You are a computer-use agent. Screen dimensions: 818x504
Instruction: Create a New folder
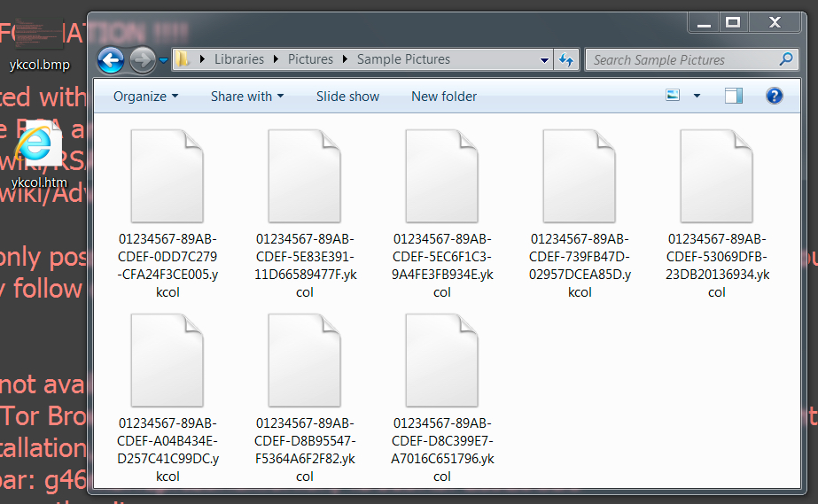point(444,97)
